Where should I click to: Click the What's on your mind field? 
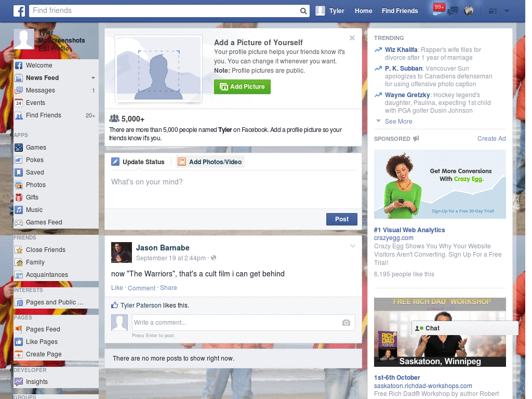click(233, 189)
